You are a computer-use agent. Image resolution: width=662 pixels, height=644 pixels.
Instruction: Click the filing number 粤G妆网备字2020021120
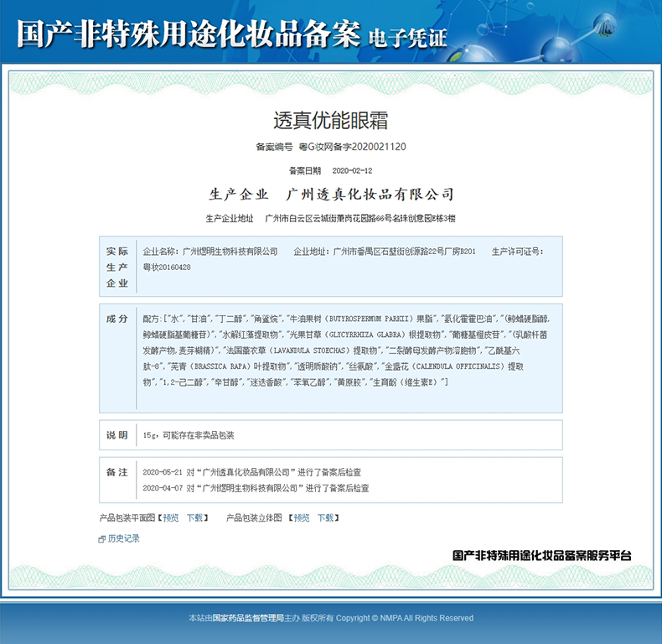(352, 147)
